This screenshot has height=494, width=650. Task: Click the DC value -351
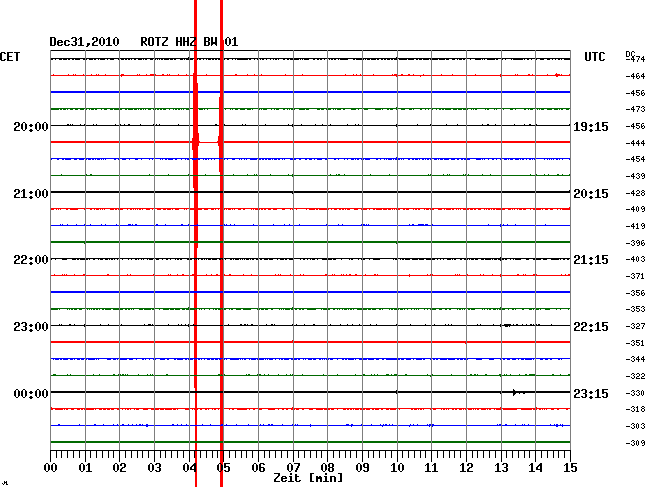click(x=635, y=344)
